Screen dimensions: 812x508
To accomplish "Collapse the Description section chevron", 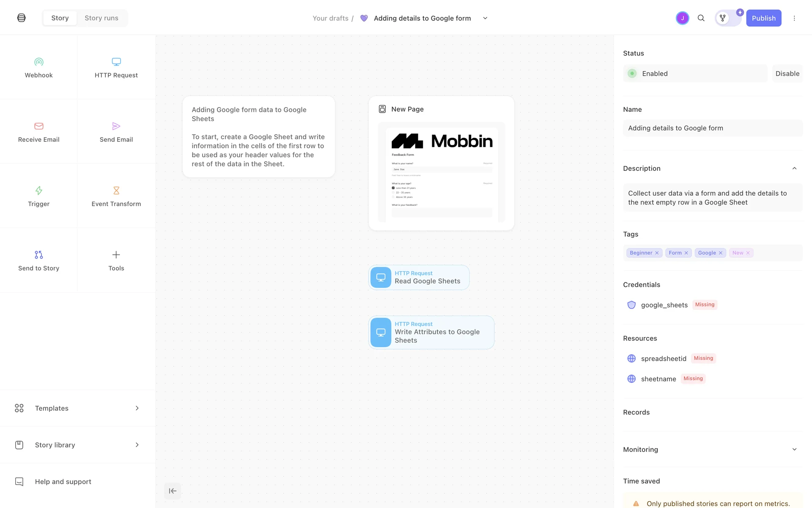I will click(x=794, y=168).
